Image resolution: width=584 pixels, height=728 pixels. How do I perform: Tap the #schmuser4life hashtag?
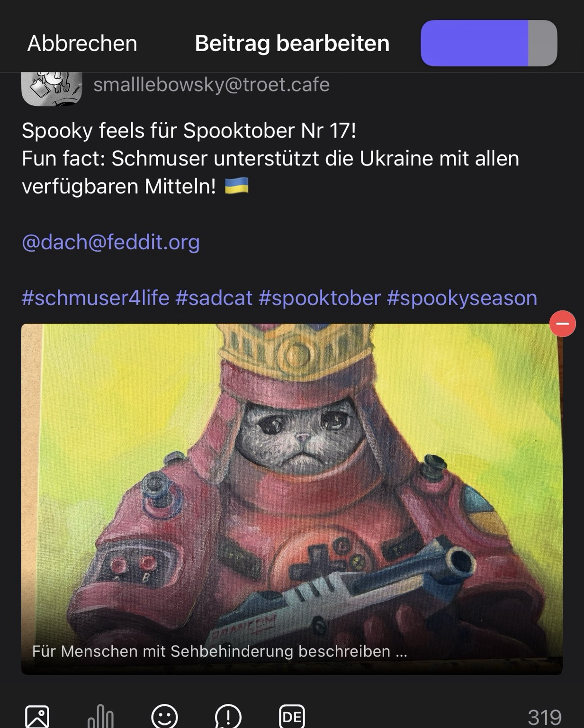pos(96,298)
